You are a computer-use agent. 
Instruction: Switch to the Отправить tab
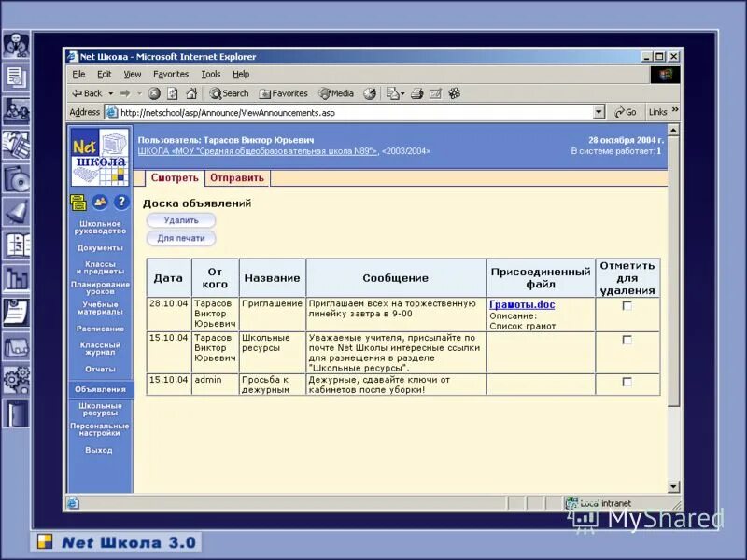tap(237, 177)
